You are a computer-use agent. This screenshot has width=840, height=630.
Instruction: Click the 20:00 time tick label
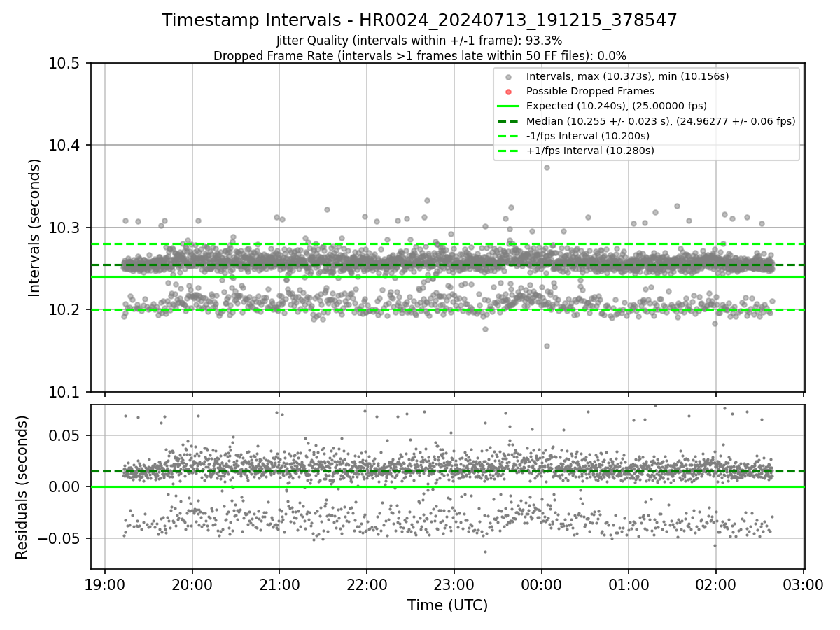coord(192,584)
